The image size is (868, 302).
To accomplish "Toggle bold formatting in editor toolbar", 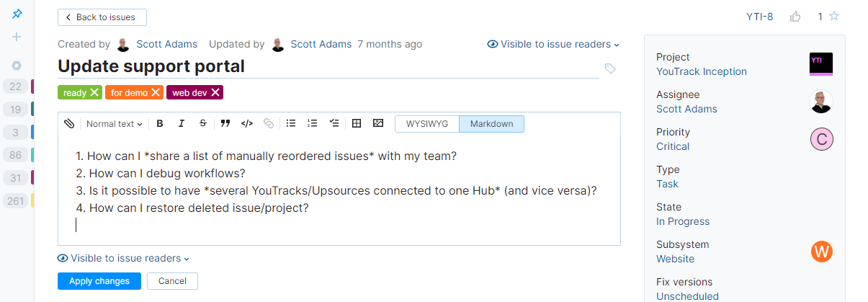I will pyautogui.click(x=160, y=124).
